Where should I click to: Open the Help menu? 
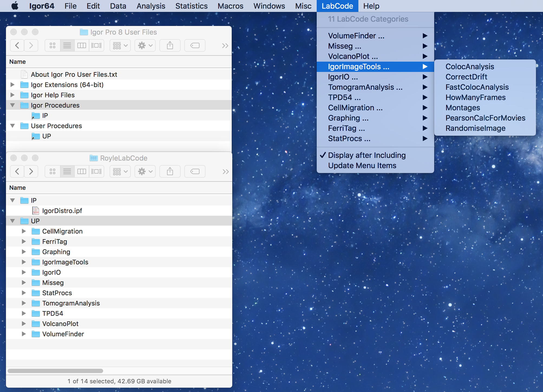(371, 6)
